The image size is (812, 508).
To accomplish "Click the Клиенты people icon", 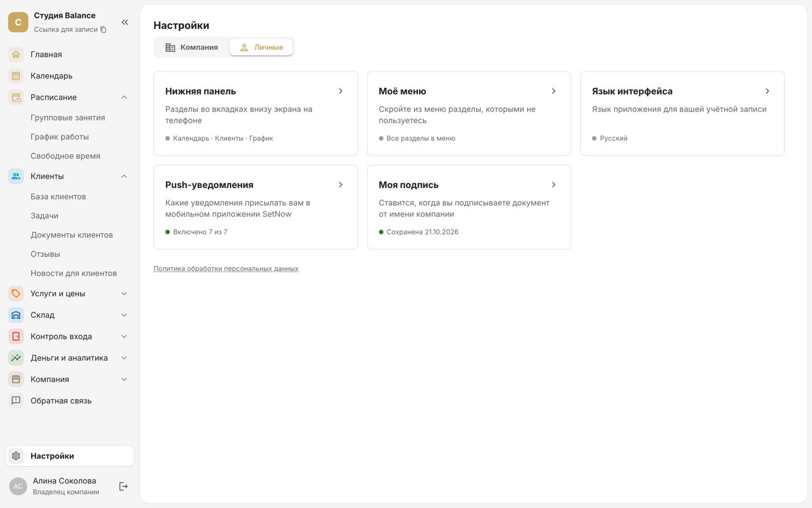I will (16, 176).
